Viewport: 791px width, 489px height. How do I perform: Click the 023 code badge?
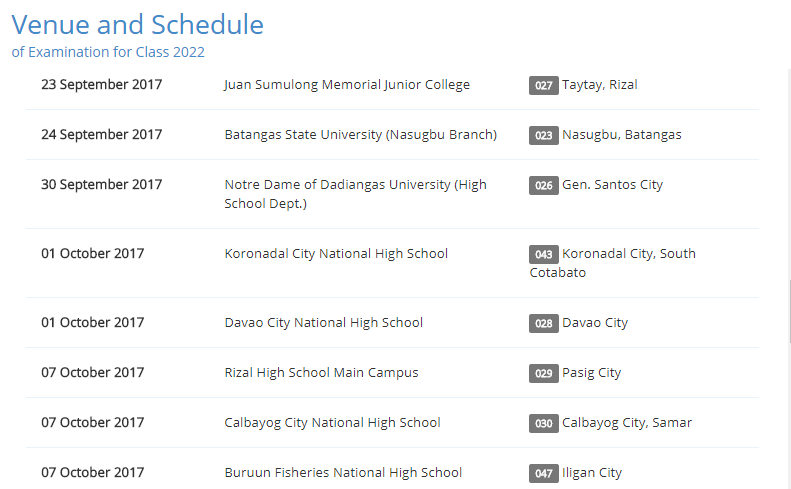coord(543,136)
